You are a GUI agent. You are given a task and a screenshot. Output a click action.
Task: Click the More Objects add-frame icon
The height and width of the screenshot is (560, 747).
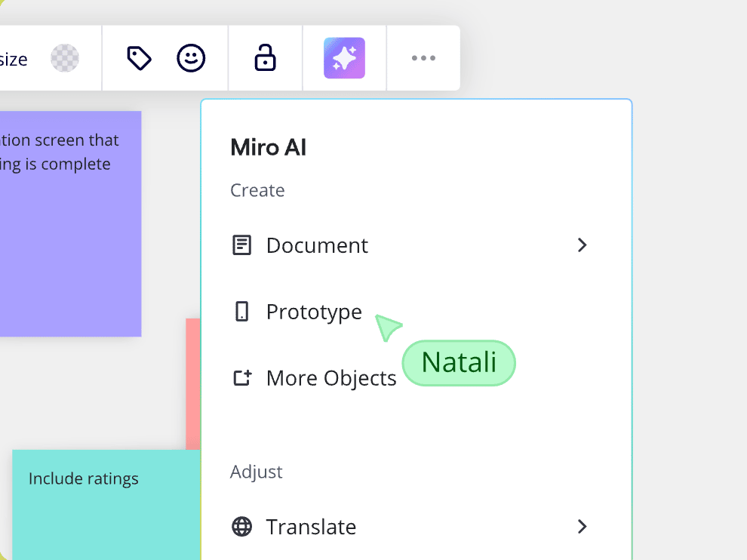pyautogui.click(x=242, y=378)
